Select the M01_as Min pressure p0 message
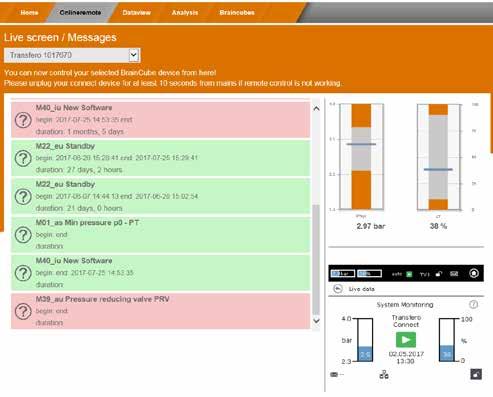The image size is (493, 397). tap(161, 234)
